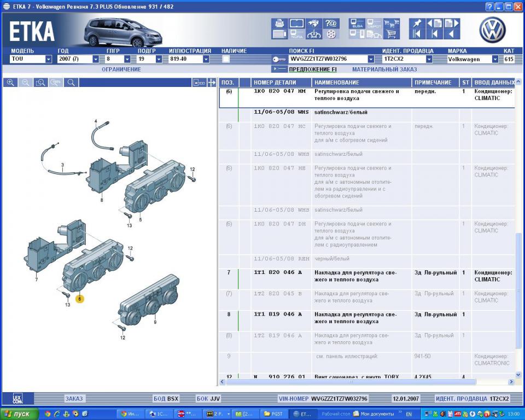Click the Поз. column header
525x420 pixels.
point(229,83)
